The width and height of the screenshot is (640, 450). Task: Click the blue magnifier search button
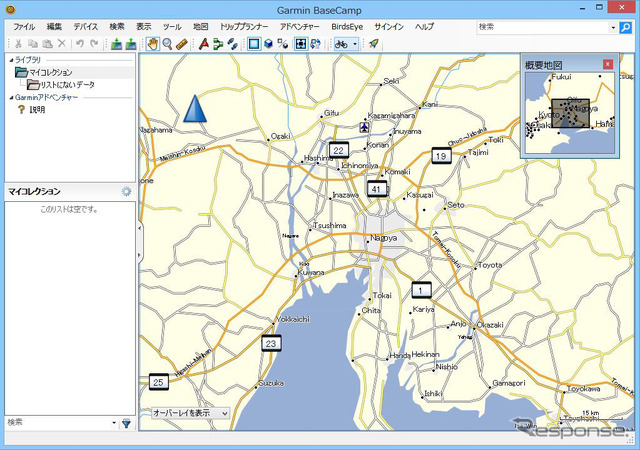click(x=625, y=27)
